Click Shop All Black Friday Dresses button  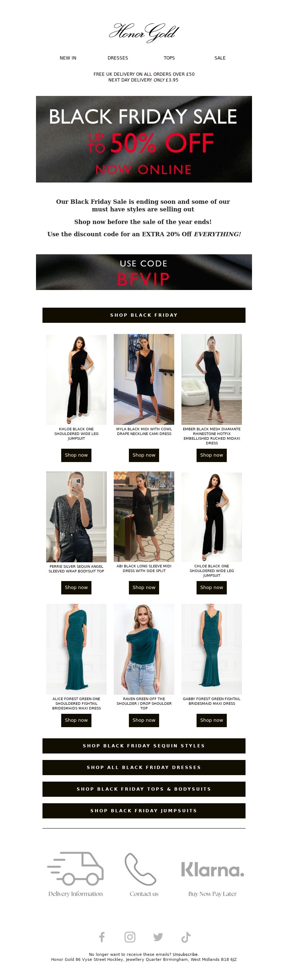pos(144,767)
